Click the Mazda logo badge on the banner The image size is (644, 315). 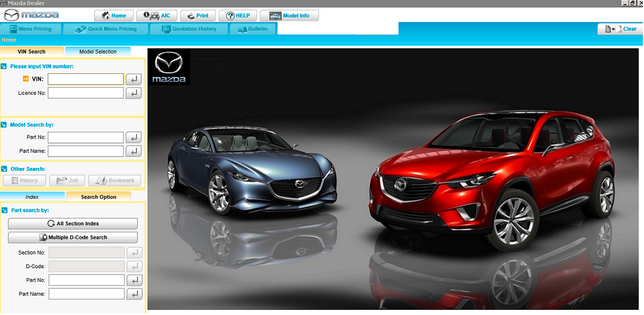click(x=169, y=67)
